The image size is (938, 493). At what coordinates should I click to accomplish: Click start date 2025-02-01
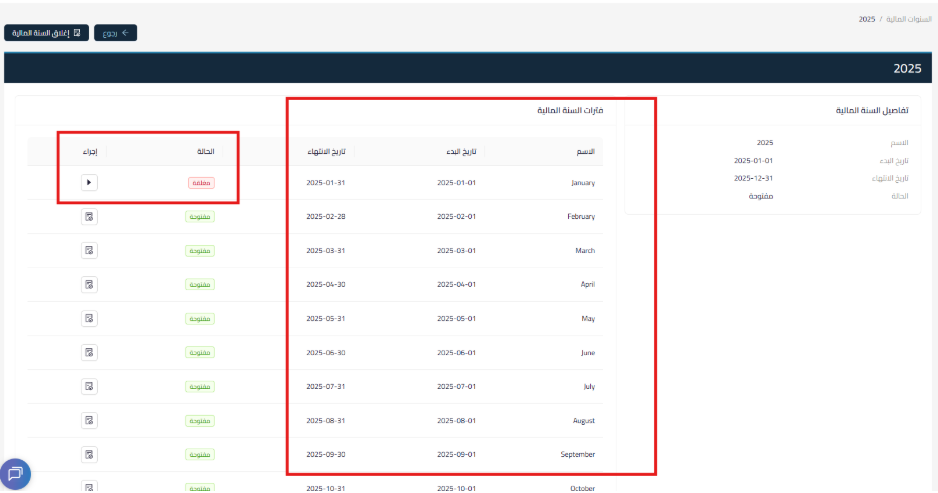pos(456,217)
